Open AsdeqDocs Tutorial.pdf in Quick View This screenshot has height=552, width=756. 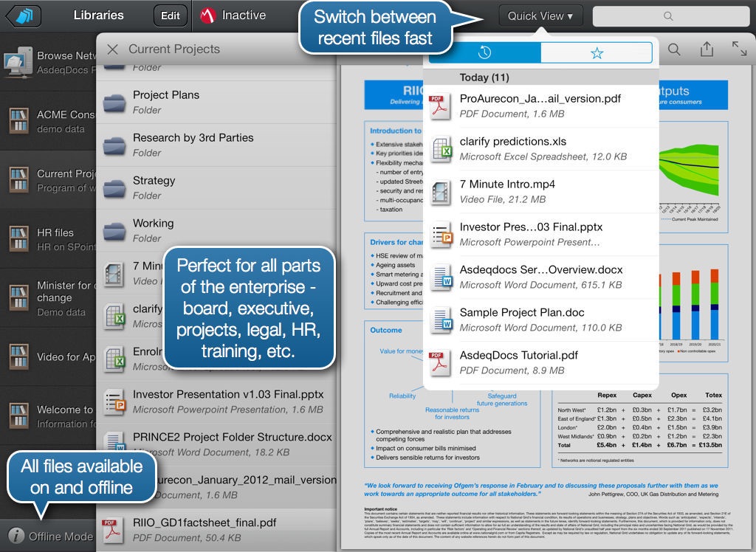[x=541, y=362]
